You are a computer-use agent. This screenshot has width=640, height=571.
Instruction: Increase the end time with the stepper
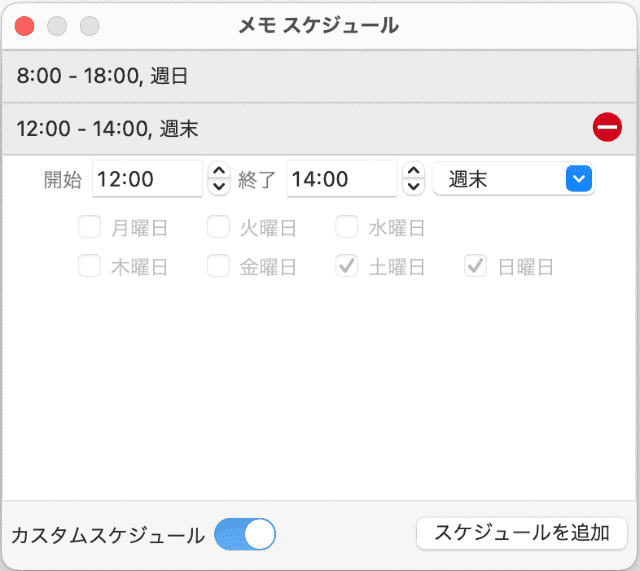click(412, 172)
